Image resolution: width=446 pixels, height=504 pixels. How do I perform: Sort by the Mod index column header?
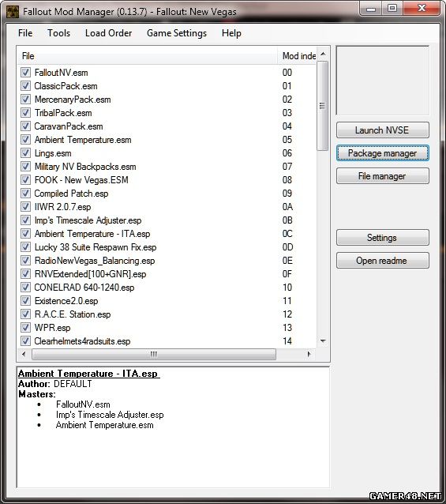pyautogui.click(x=298, y=56)
